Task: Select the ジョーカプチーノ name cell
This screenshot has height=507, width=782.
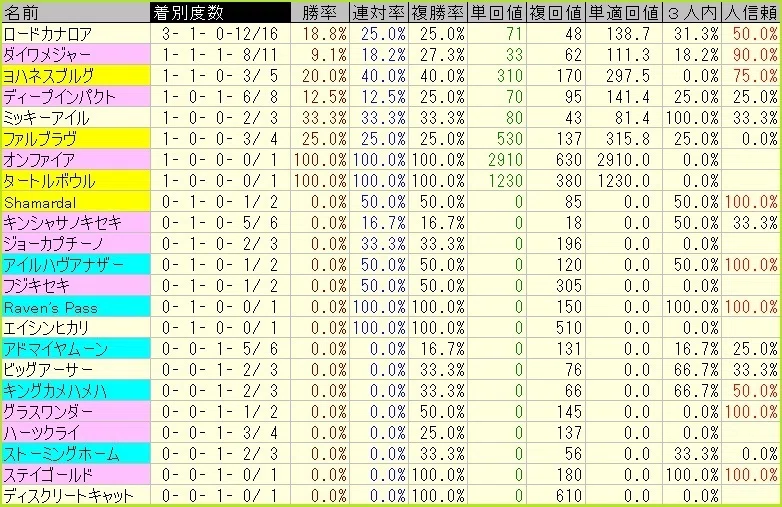Action: (x=75, y=244)
